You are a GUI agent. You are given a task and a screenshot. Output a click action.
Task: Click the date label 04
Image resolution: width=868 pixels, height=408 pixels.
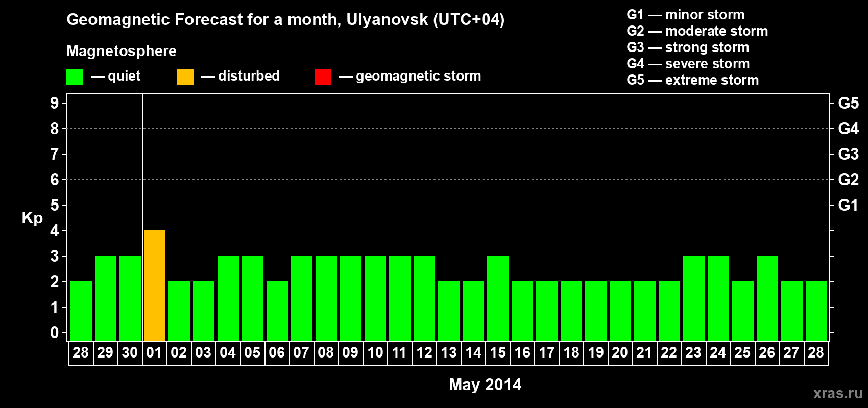[228, 352]
